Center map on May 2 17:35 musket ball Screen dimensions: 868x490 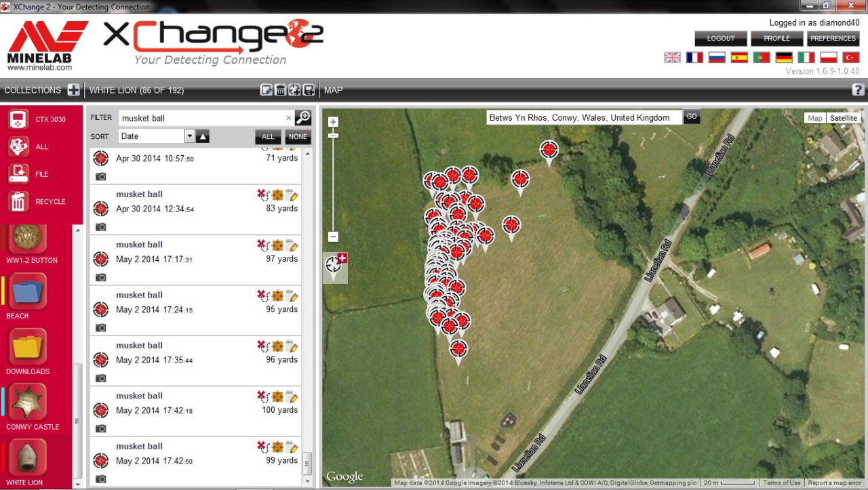click(x=277, y=346)
